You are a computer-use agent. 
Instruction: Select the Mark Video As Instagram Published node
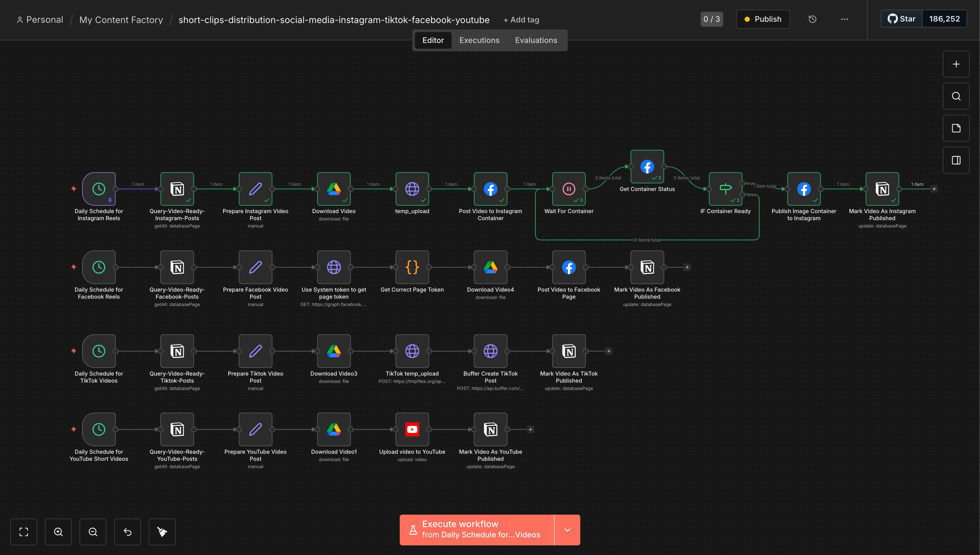(x=882, y=189)
